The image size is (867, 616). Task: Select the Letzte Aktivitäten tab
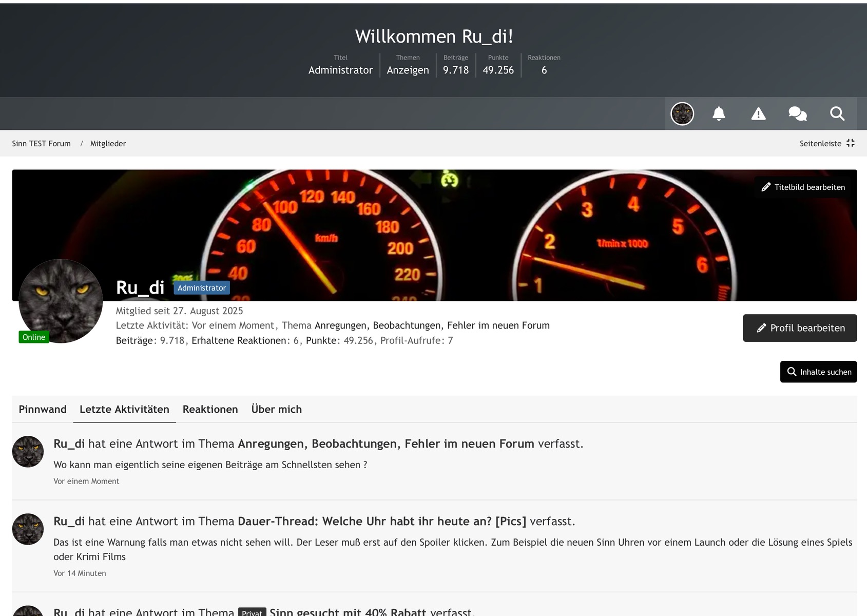click(124, 409)
